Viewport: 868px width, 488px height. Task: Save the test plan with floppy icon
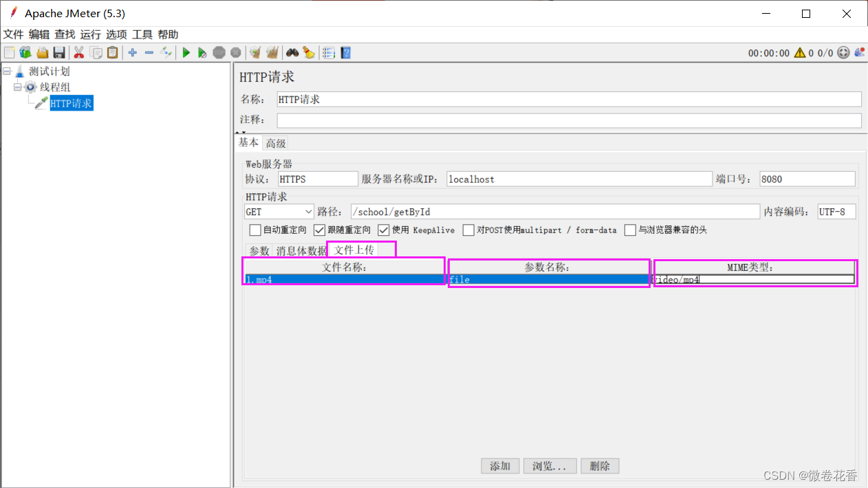[x=59, y=52]
